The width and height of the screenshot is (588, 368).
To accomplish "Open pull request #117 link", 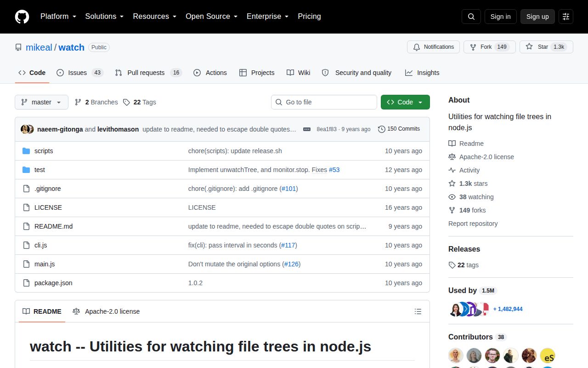I will 288,245.
